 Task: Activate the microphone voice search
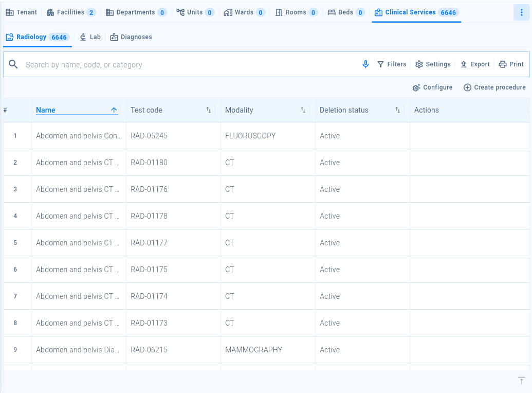(365, 64)
